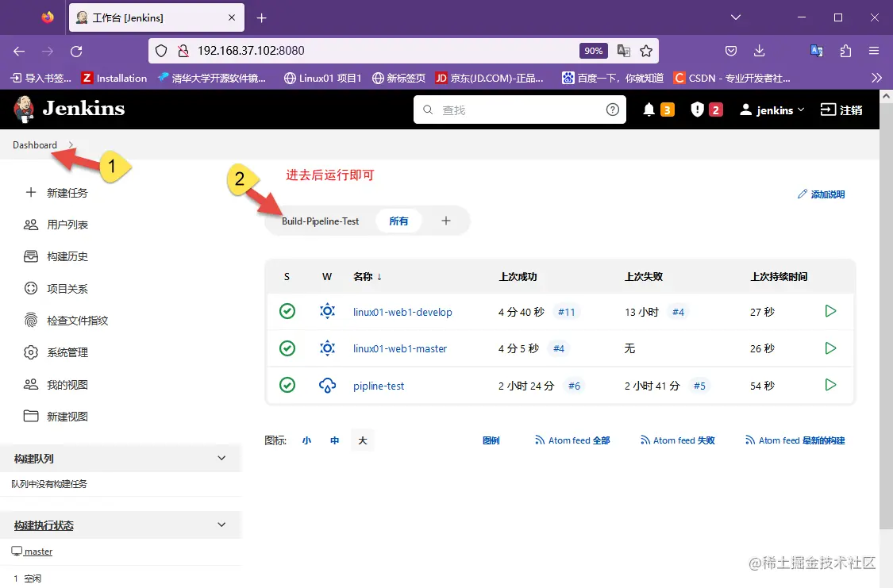This screenshot has width=893, height=588.
Task: Open linux01-web1-master job link
Action: tap(400, 348)
